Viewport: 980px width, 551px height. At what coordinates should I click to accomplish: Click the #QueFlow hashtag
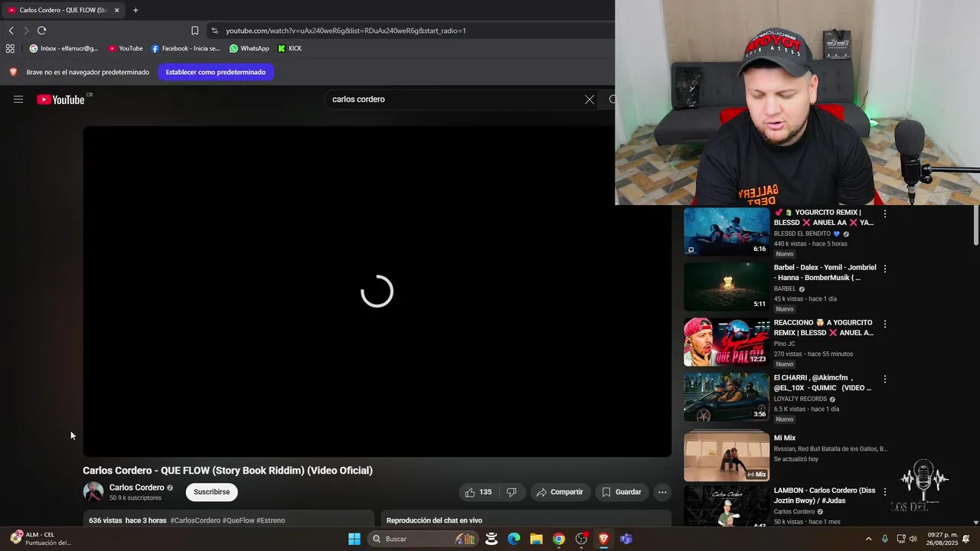click(x=238, y=520)
